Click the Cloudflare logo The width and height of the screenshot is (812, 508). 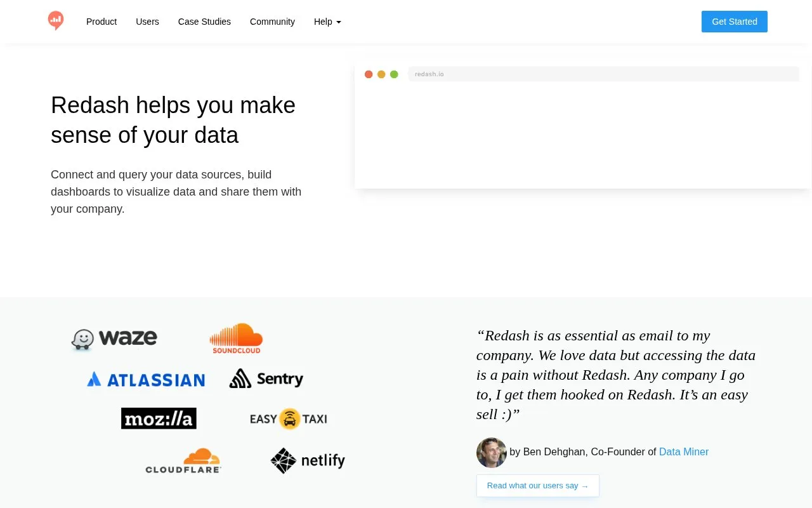coord(183,461)
